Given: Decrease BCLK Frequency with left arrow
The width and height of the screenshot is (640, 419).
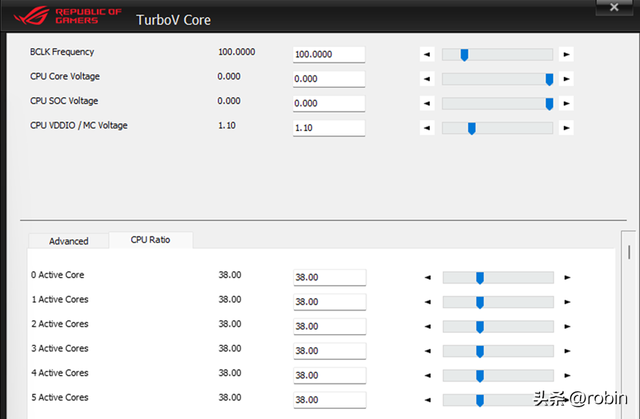Looking at the screenshot, I should 427,54.
